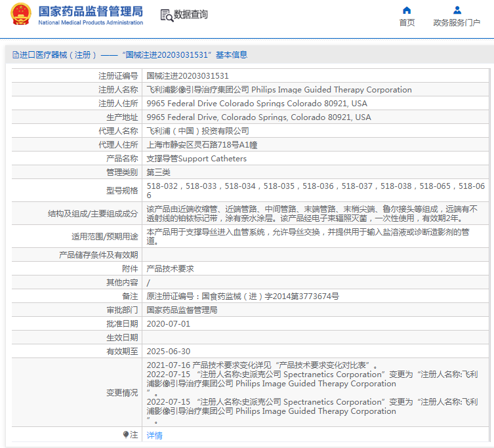Click the 批准日期 label cell
The height and width of the screenshot is (448, 494).
click(x=77, y=324)
